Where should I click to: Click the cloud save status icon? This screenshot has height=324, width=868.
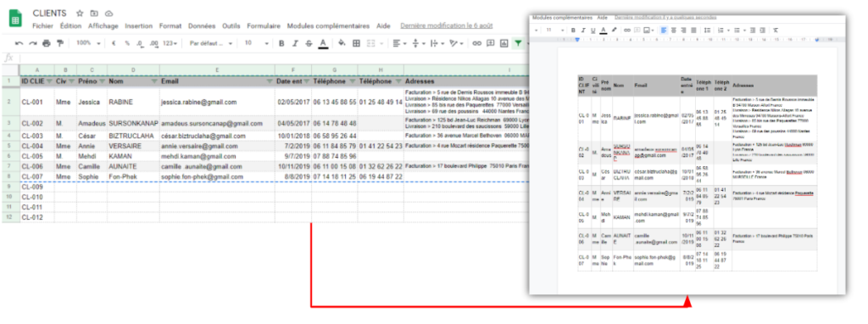(108, 14)
